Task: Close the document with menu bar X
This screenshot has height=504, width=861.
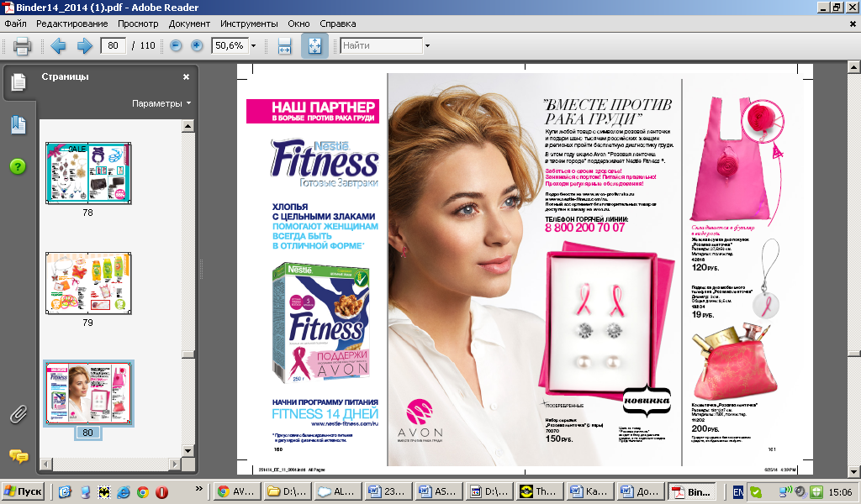Action: tap(853, 24)
